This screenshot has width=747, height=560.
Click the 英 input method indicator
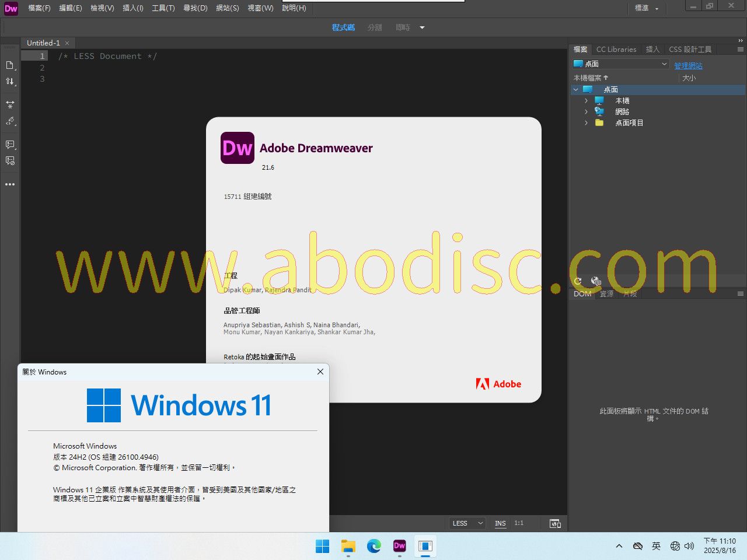(657, 546)
